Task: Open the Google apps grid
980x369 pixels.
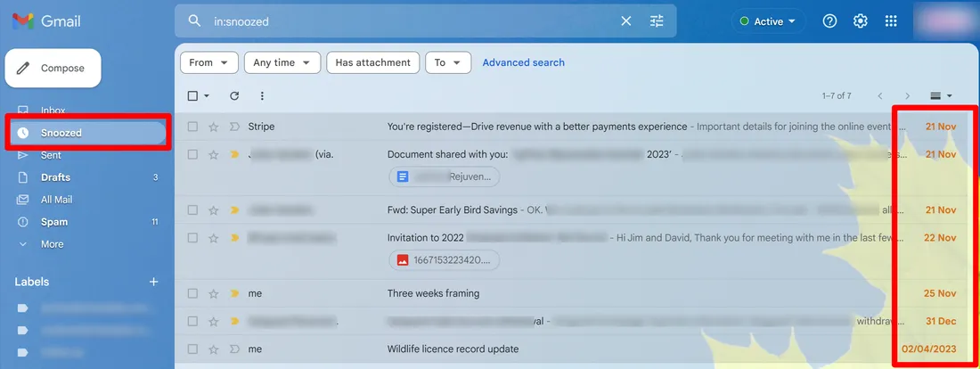Action: pyautogui.click(x=891, y=21)
